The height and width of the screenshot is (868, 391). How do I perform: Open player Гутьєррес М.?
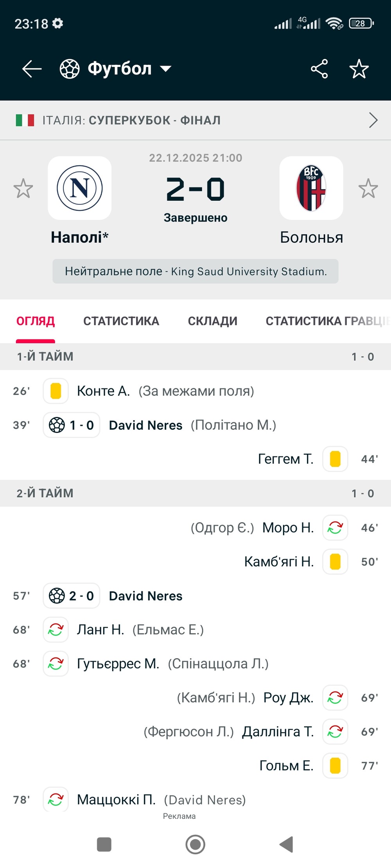tap(118, 664)
